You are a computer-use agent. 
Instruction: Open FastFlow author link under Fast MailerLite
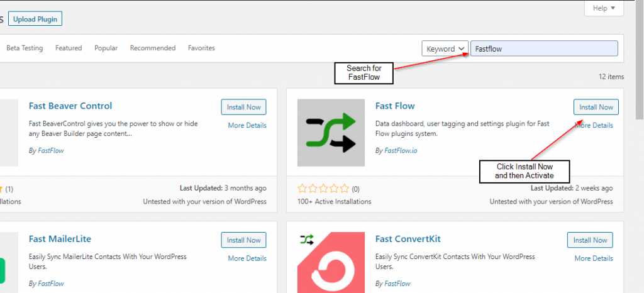[x=51, y=284]
